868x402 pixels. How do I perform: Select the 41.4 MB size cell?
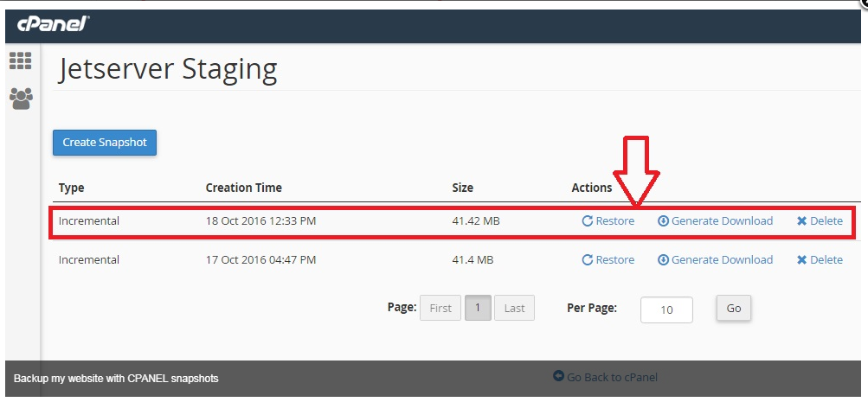473,260
